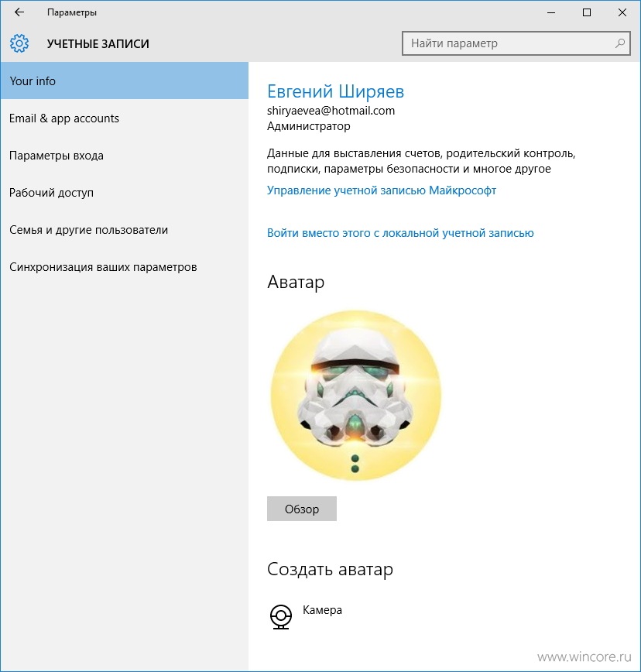Viewport: 641px width, 672px height.
Task: Click the УЧЕТНЫЕ ЗАПИСИ header title
Action: pos(98,43)
